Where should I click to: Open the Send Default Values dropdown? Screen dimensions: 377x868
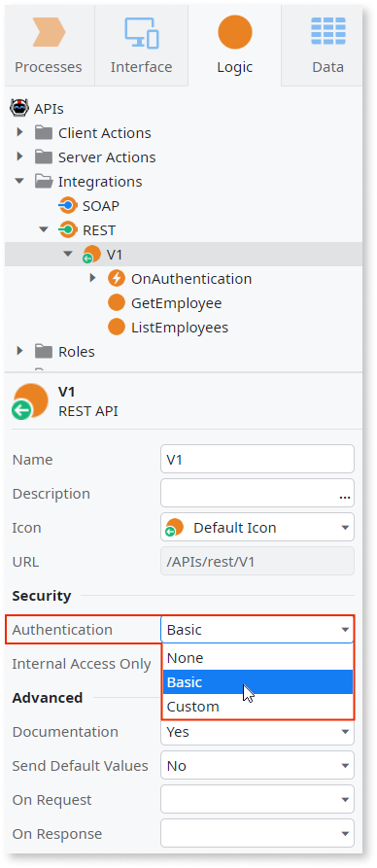click(257, 766)
